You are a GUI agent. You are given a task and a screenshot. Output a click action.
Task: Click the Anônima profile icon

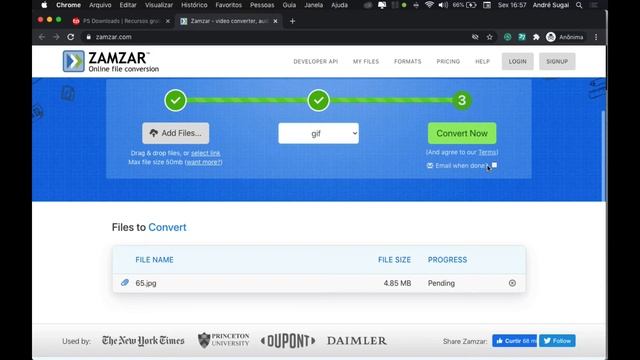[x=551, y=37]
